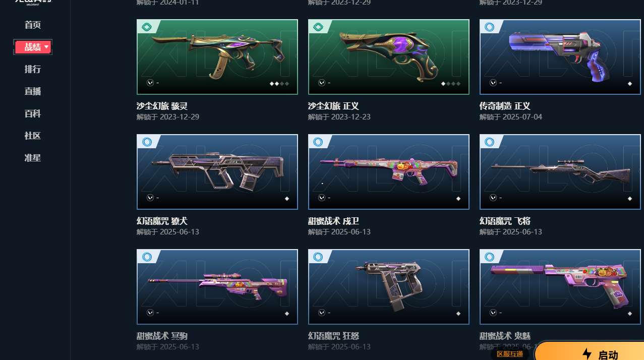Click upgrade level diamonds on 沙尘幻旅 骇灵

279,83
